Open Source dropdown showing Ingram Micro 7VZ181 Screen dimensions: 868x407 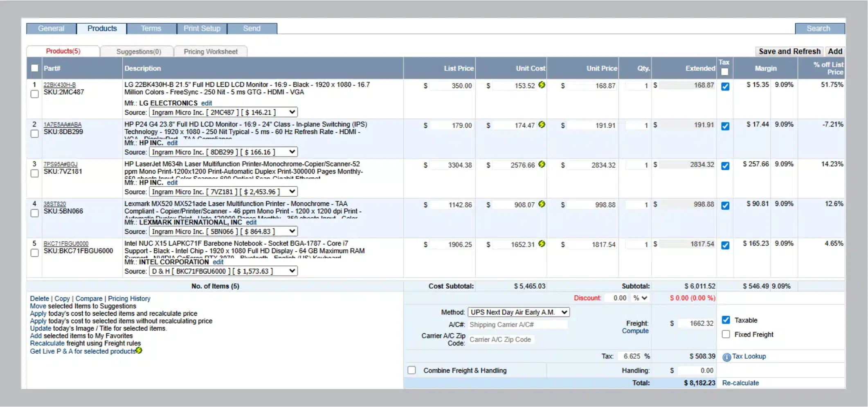223,192
